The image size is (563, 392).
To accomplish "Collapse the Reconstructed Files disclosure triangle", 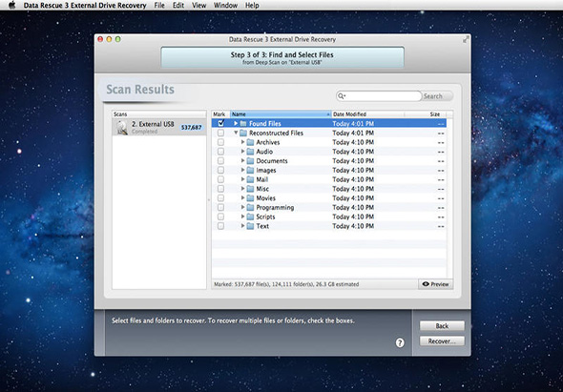I will tap(236, 134).
